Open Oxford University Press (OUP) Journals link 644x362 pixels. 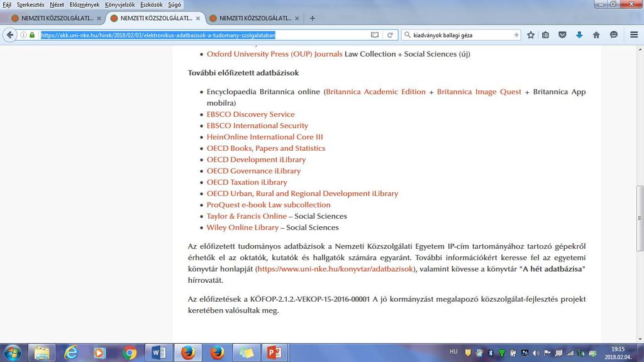[x=274, y=54]
